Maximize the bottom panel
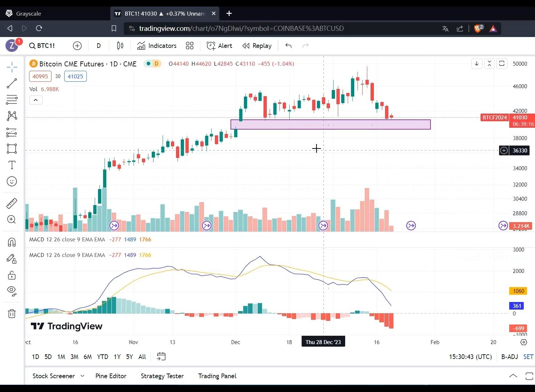The width and height of the screenshot is (535, 392). coord(529,376)
